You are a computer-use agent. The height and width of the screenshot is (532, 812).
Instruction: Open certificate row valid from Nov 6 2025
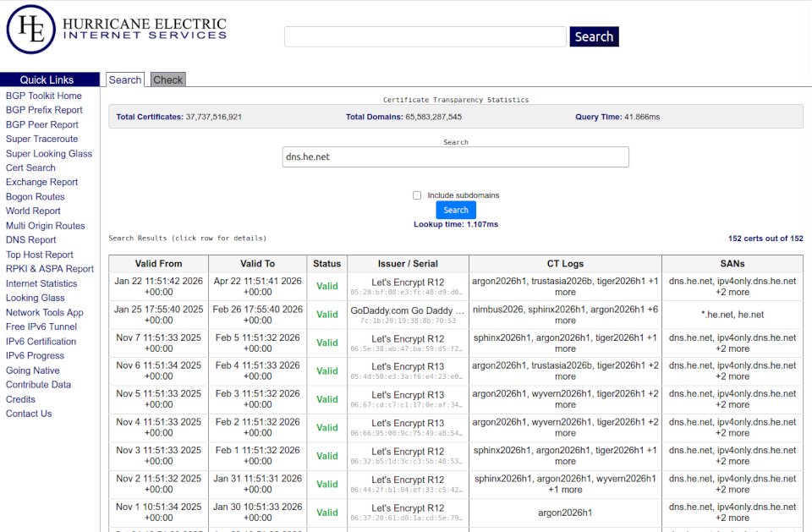[x=456, y=371]
